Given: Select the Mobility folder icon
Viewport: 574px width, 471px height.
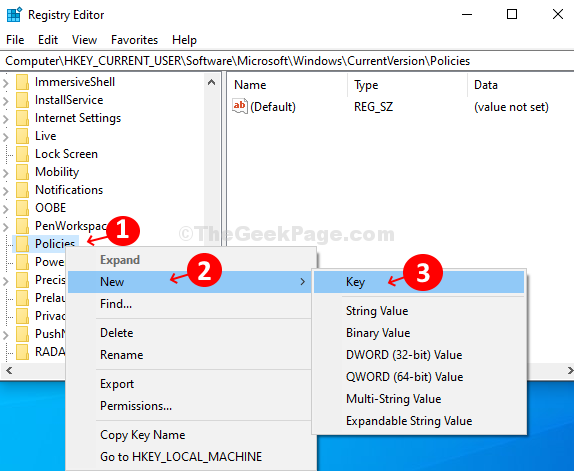Looking at the screenshot, I should [22, 172].
